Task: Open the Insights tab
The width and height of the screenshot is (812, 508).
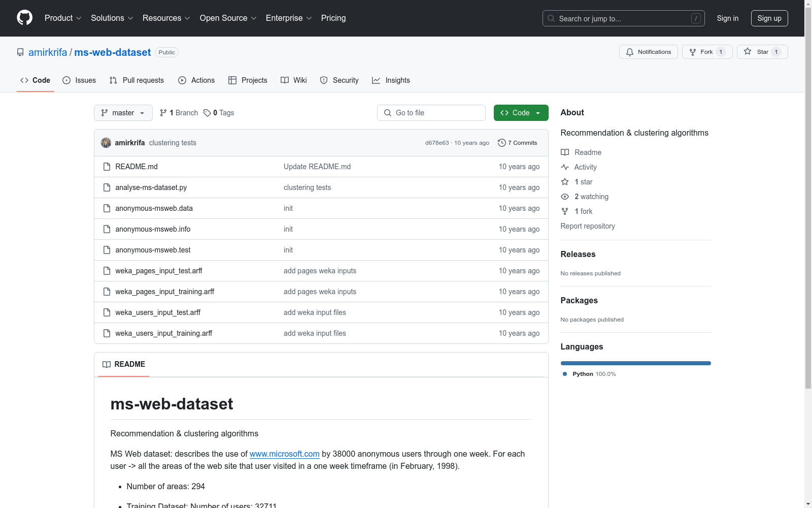Action: [x=391, y=80]
